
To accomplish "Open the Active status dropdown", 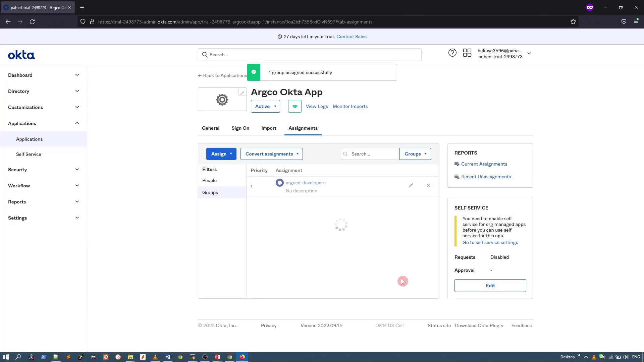I will click(265, 106).
